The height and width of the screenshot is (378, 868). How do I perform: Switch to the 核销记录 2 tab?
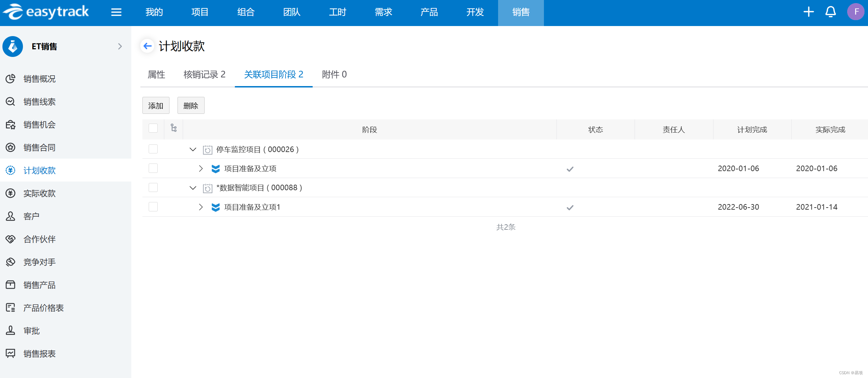click(x=204, y=75)
